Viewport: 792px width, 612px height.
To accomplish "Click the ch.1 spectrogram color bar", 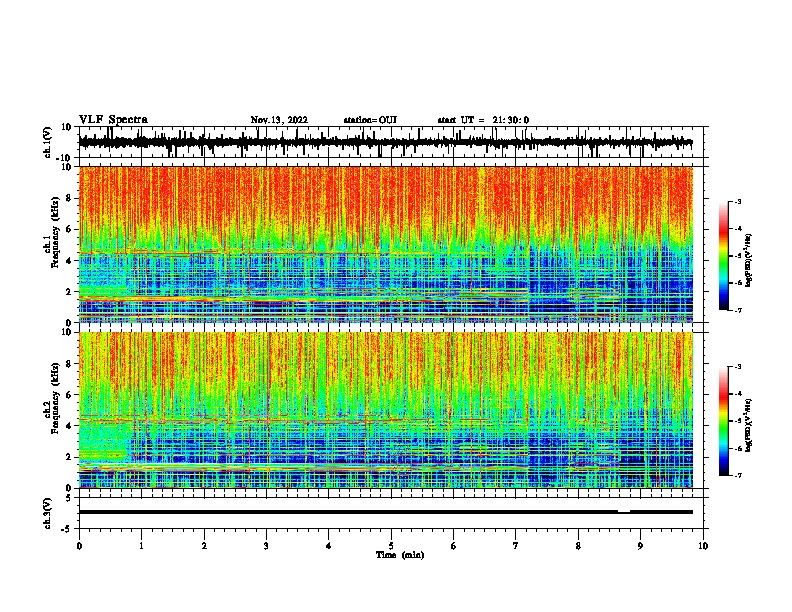I will pyautogui.click(x=723, y=256).
